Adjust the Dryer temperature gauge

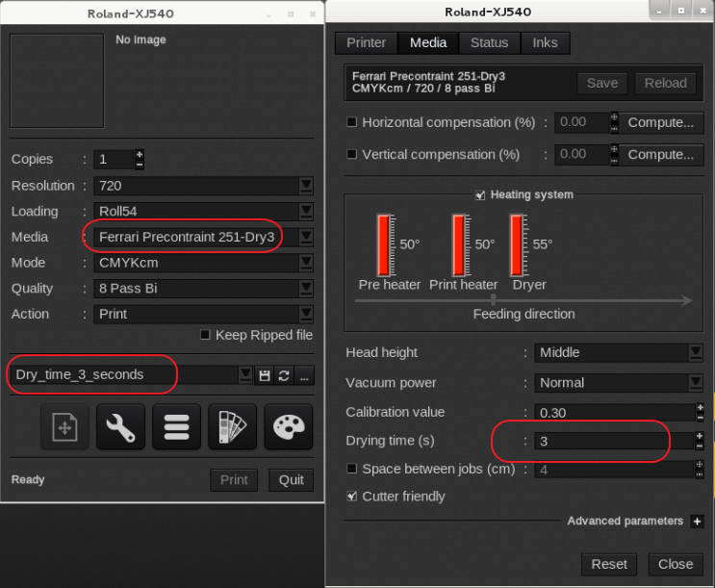point(518,244)
